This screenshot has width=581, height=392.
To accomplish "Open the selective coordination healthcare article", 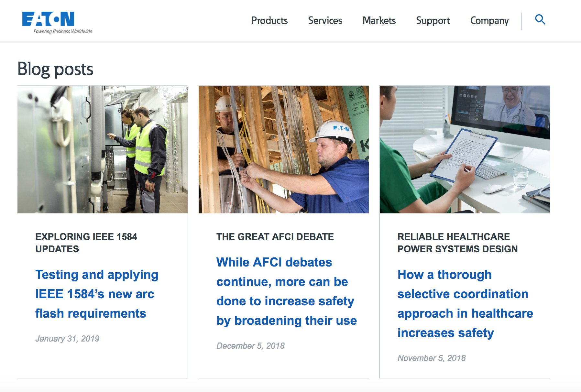I will [x=465, y=303].
